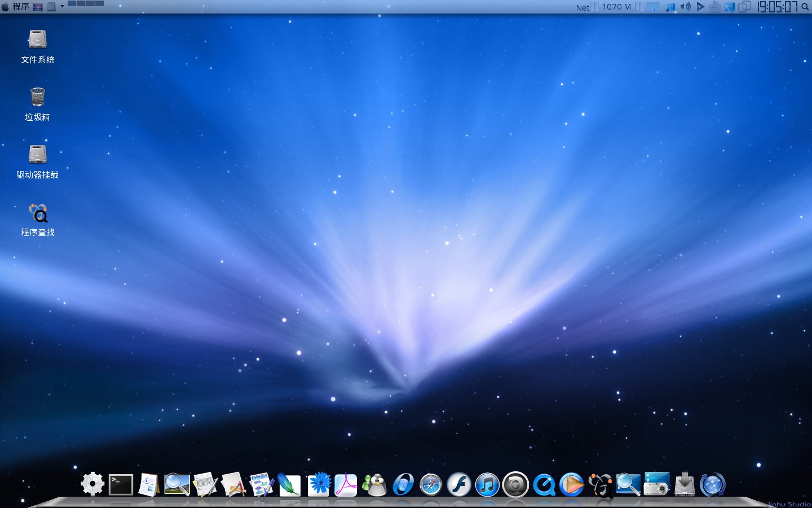Open the atom program finder icon in the dock
The height and width of the screenshot is (508, 812).
point(600,484)
